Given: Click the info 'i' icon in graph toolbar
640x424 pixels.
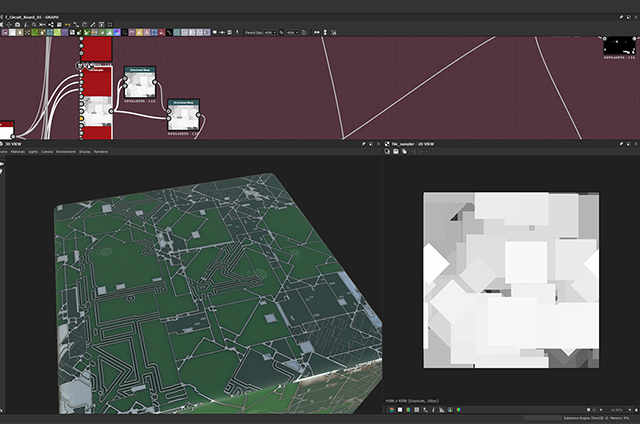Looking at the screenshot, I should pos(26,24).
